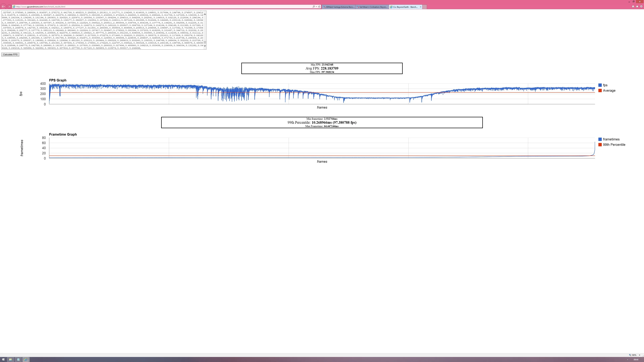Image resolution: width=644 pixels, height=362 pixels.
Task: Show hidden system tray icons arrow
Action: (628, 360)
